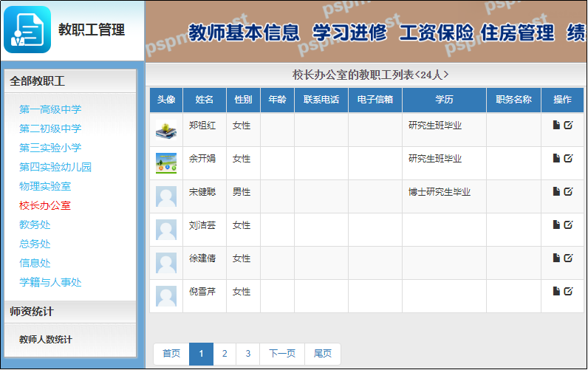Click 郑祖红's avatar thumbnail

pos(166,130)
